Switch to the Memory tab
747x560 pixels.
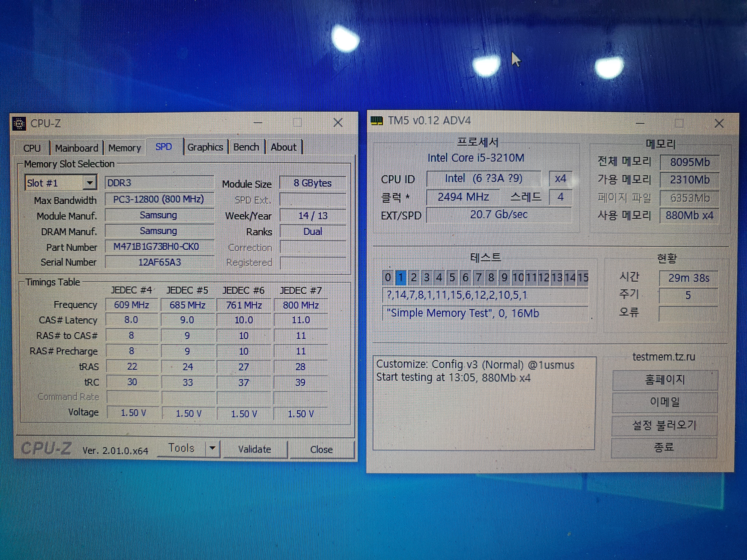(125, 148)
